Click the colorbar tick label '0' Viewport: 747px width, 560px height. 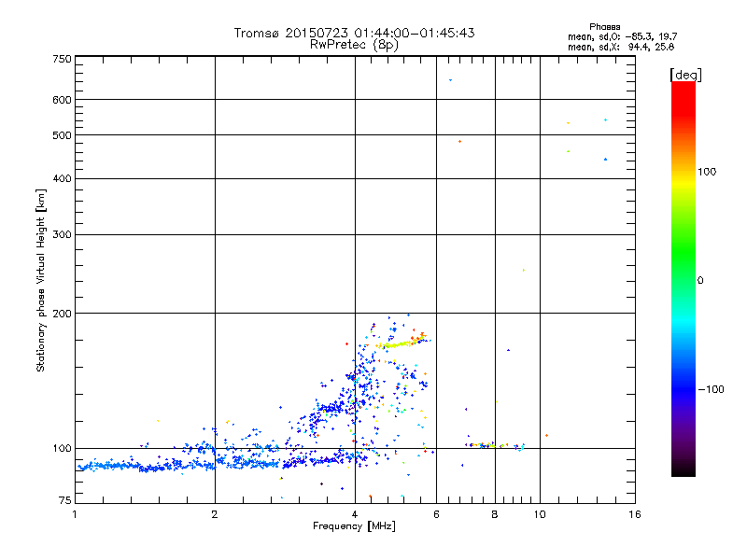(x=700, y=281)
